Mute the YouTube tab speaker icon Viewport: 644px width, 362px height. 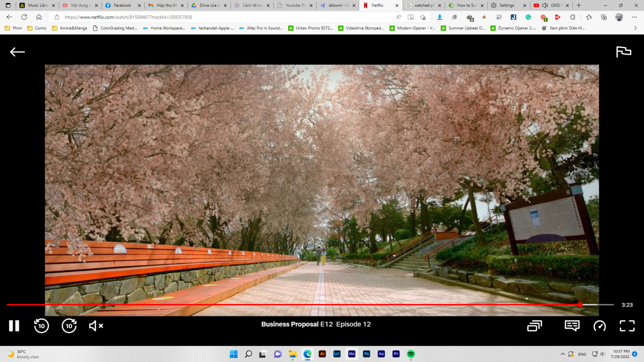click(545, 5)
